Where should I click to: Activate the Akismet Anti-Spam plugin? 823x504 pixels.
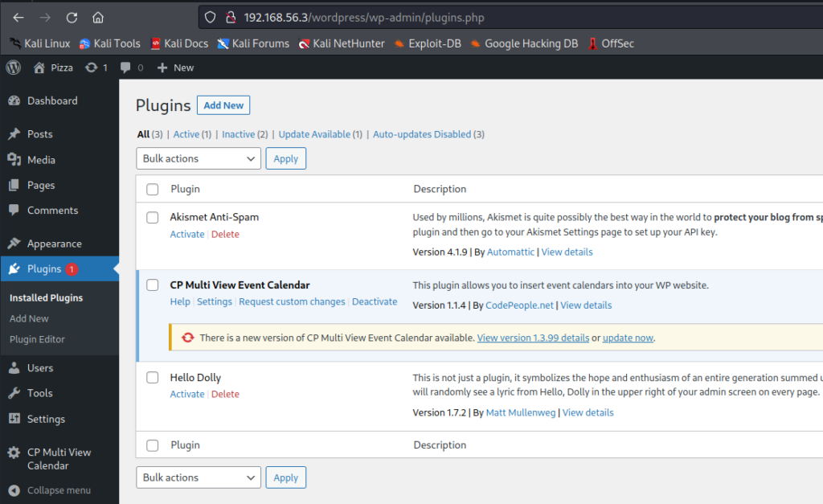(x=186, y=234)
